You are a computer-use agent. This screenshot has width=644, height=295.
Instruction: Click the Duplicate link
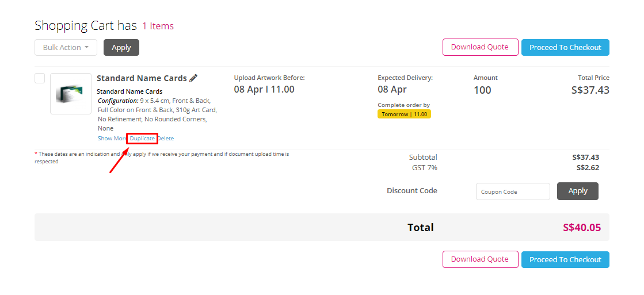coord(142,139)
